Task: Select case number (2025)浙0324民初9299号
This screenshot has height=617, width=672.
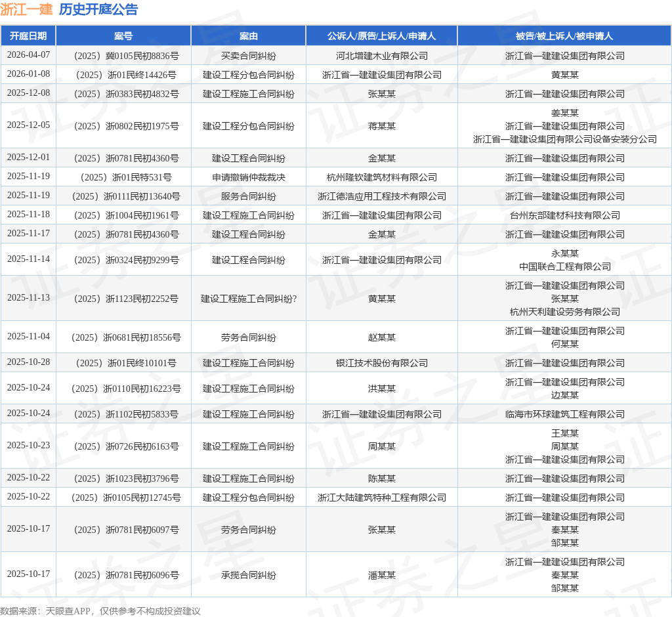Action: click(x=126, y=261)
